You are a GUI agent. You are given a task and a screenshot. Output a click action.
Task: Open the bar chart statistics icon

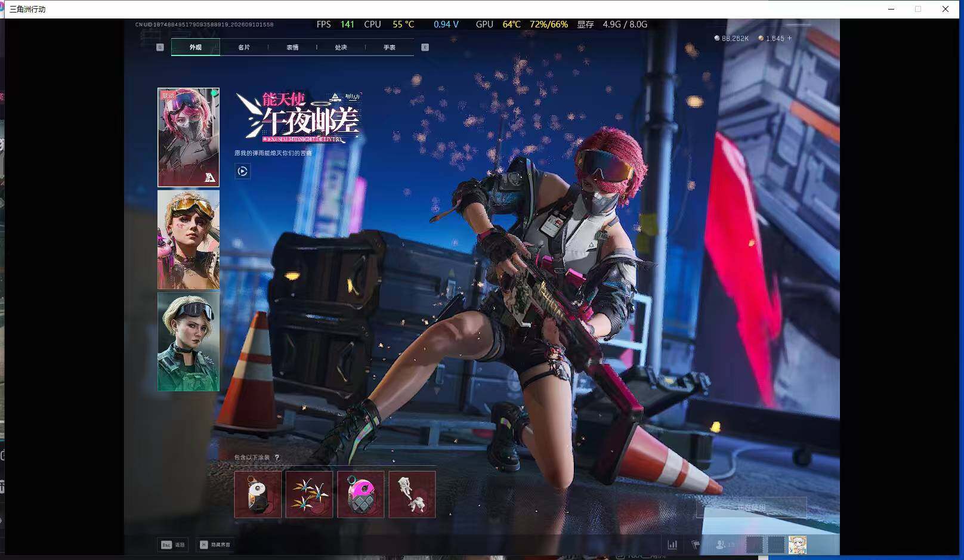click(x=672, y=544)
